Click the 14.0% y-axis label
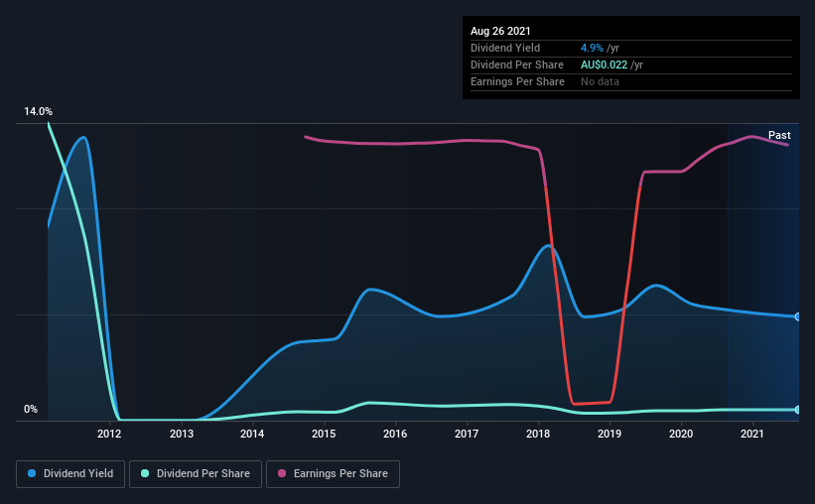Screen dimensions: 815x504 (38, 111)
